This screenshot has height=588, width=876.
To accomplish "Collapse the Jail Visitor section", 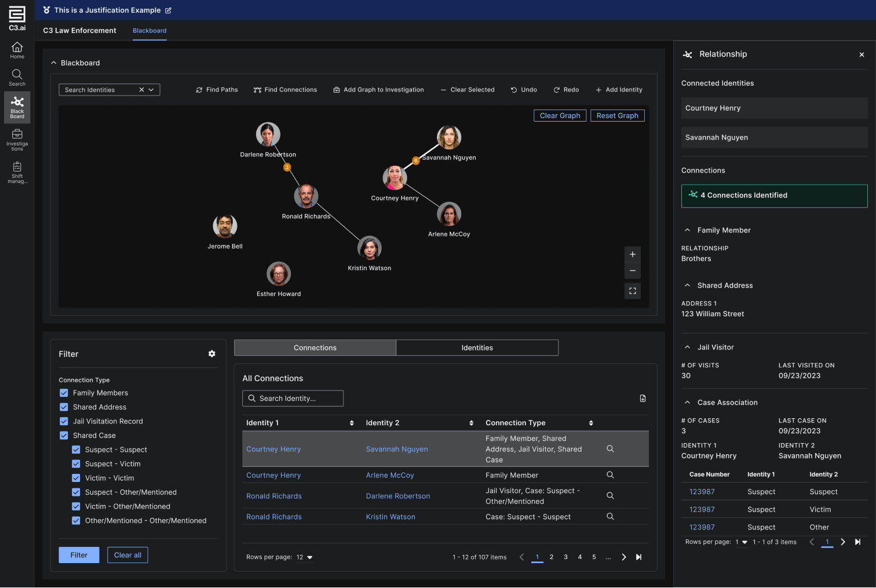I will click(688, 347).
